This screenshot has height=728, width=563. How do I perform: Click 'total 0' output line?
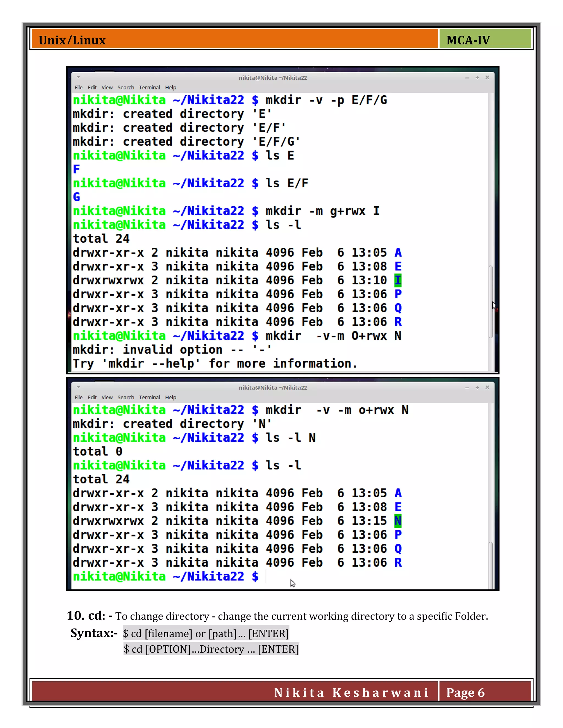click(97, 452)
